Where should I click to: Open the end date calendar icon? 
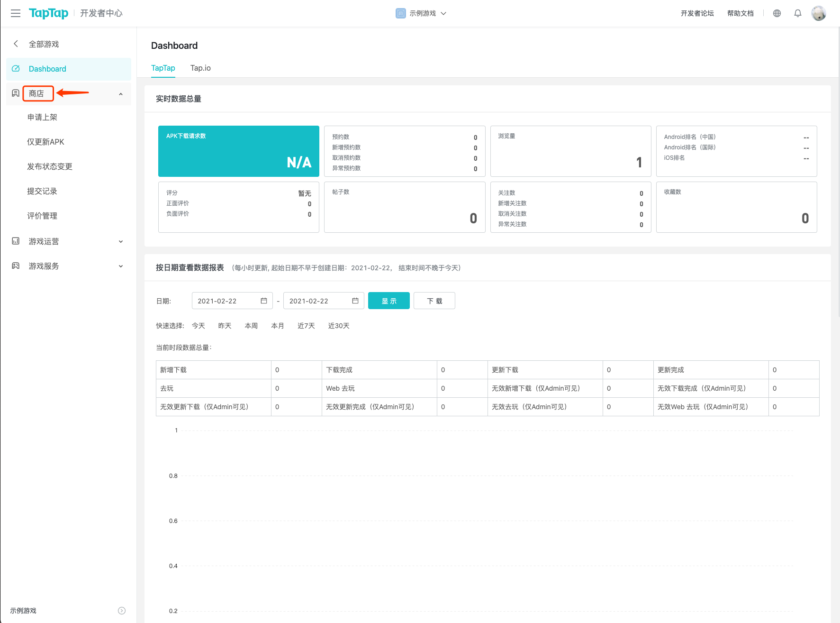click(355, 301)
